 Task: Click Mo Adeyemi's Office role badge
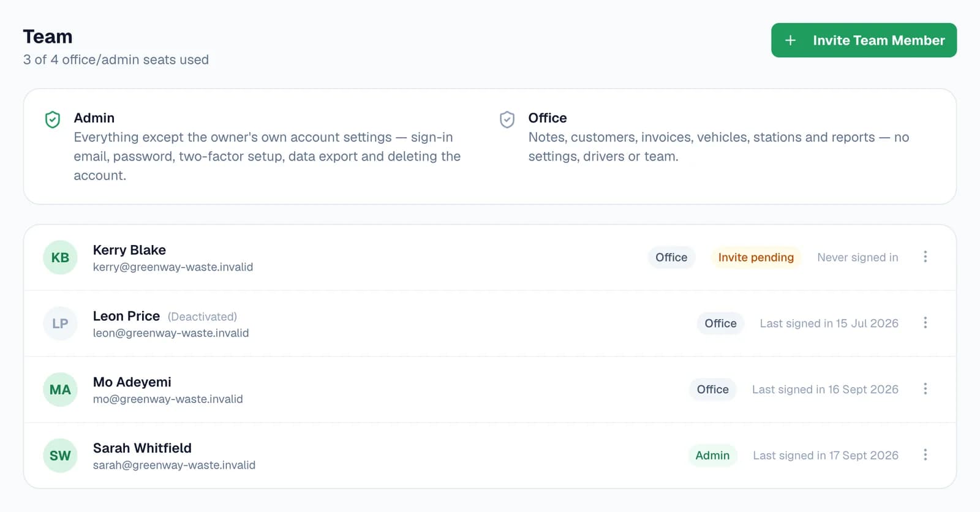pos(713,390)
